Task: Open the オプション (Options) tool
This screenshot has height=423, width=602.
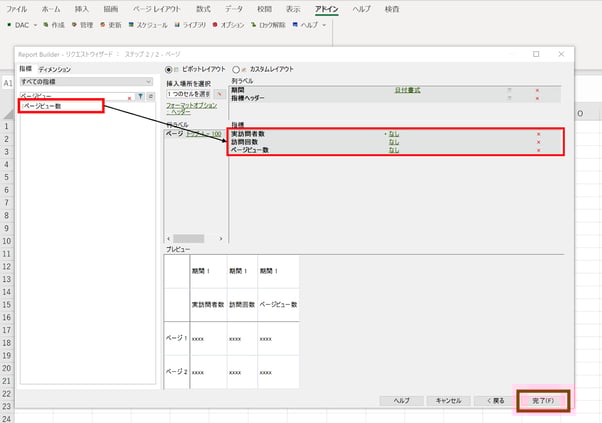Action: coord(228,25)
